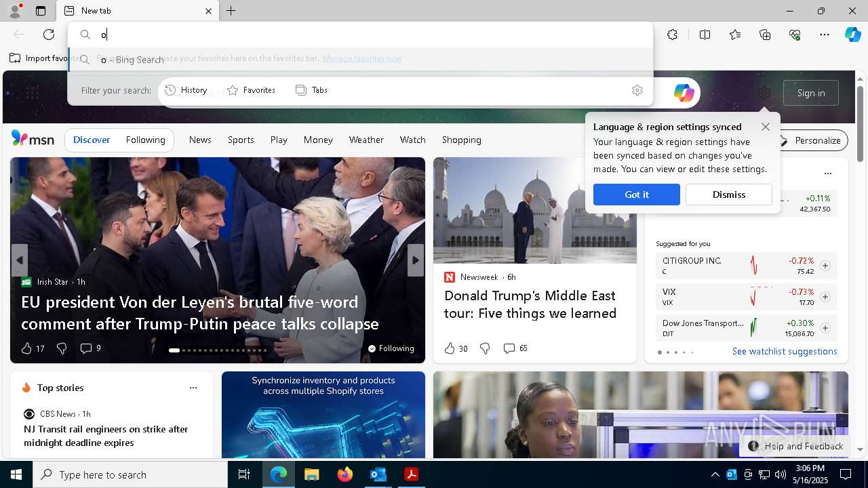The image size is (868, 488).
Task: Open NJ Transit rail engineers headline
Action: tap(106, 436)
